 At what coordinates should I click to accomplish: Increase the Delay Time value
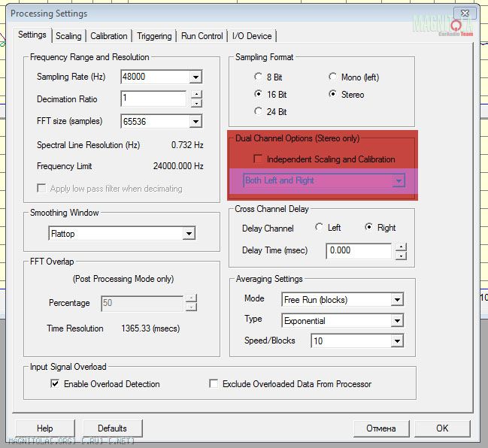point(402,247)
